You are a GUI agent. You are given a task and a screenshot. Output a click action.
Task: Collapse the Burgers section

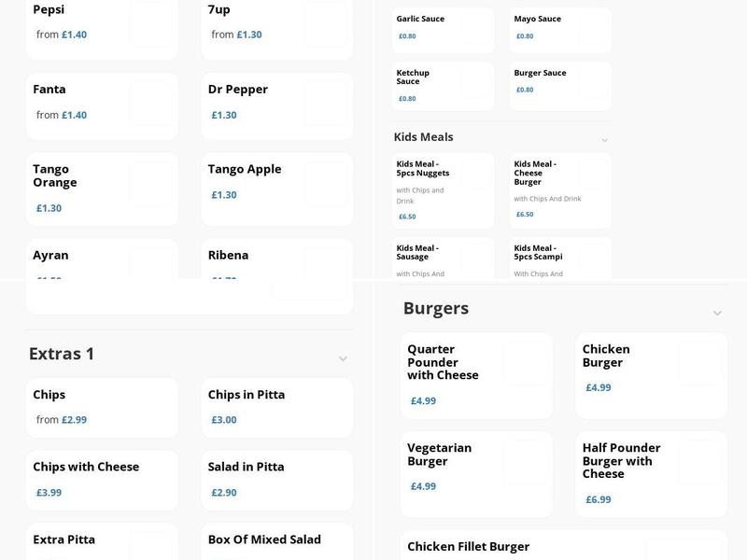coord(717,313)
